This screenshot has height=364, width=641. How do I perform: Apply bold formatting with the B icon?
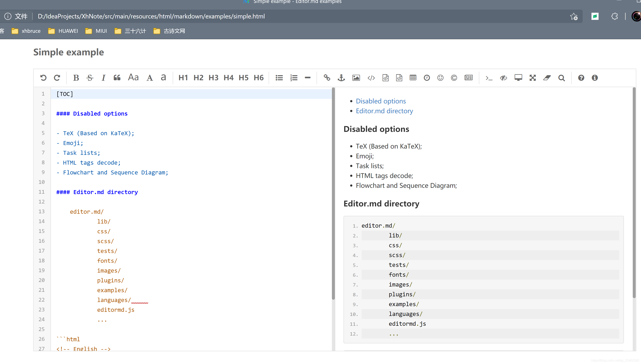tap(76, 78)
